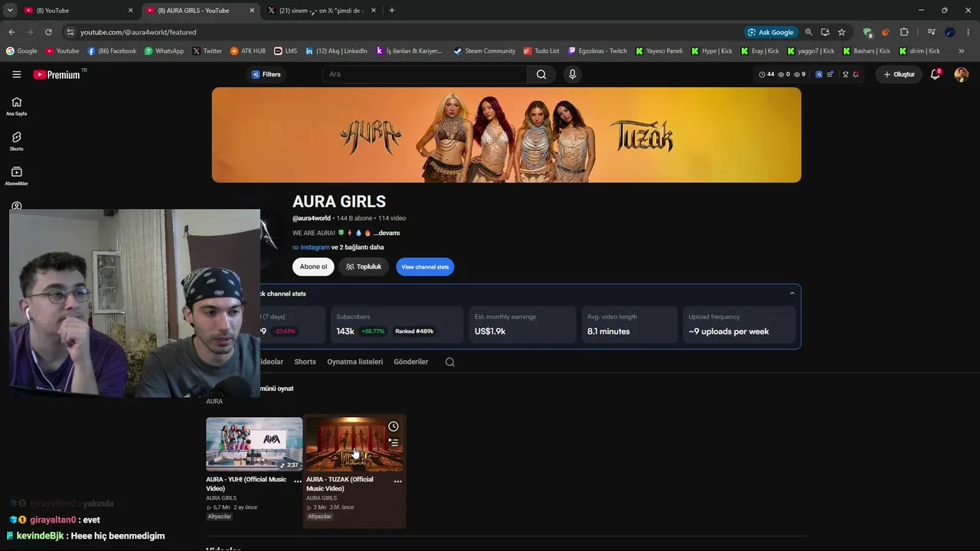980x551 pixels.
Task: Open the AURA - TUZAK (Official Music Video) title
Action: click(x=340, y=484)
